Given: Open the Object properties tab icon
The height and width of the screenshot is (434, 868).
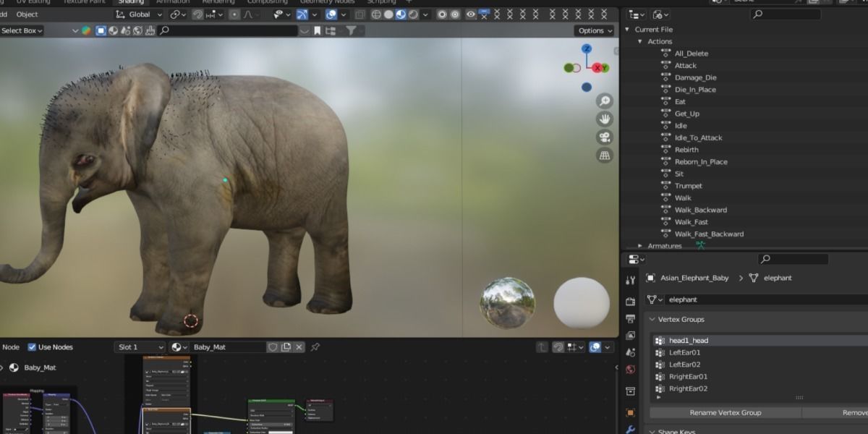Looking at the screenshot, I should 630,413.
